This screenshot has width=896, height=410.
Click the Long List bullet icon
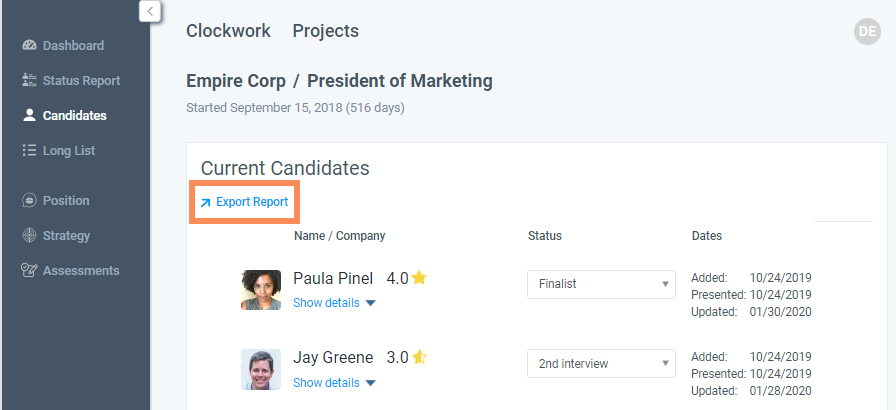pyautogui.click(x=29, y=151)
